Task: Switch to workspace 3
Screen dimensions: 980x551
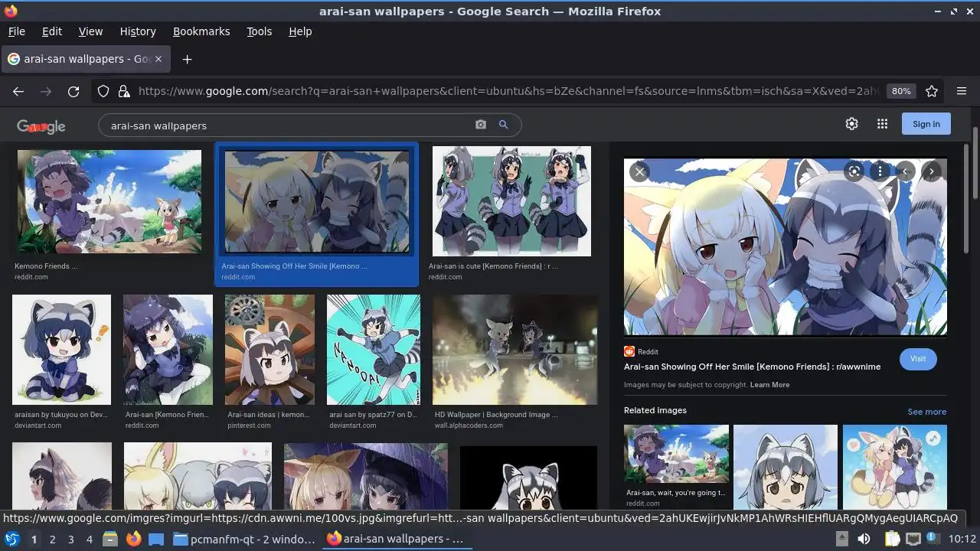Action: (70, 539)
